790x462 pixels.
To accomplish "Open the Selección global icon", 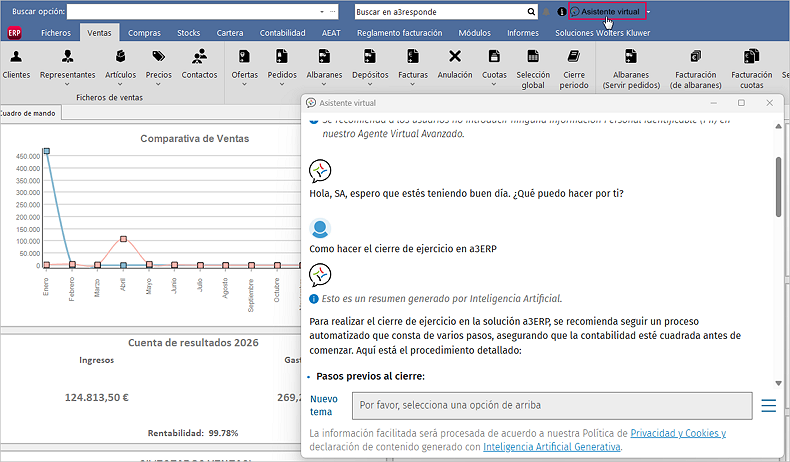I will (x=533, y=56).
